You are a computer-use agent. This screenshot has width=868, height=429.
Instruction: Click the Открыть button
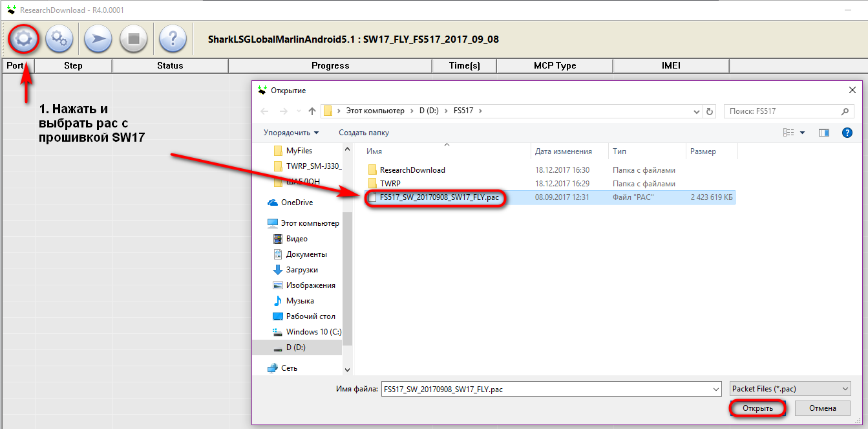coord(757,408)
